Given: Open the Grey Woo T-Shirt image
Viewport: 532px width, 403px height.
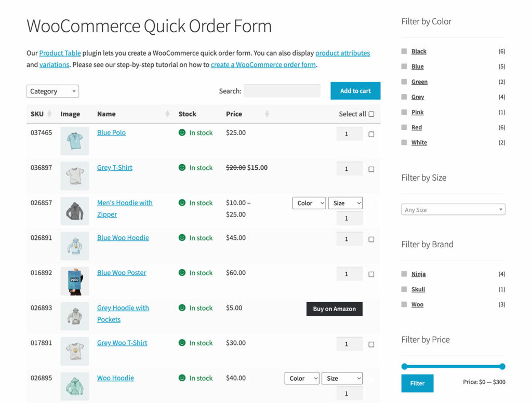Looking at the screenshot, I should click(75, 351).
